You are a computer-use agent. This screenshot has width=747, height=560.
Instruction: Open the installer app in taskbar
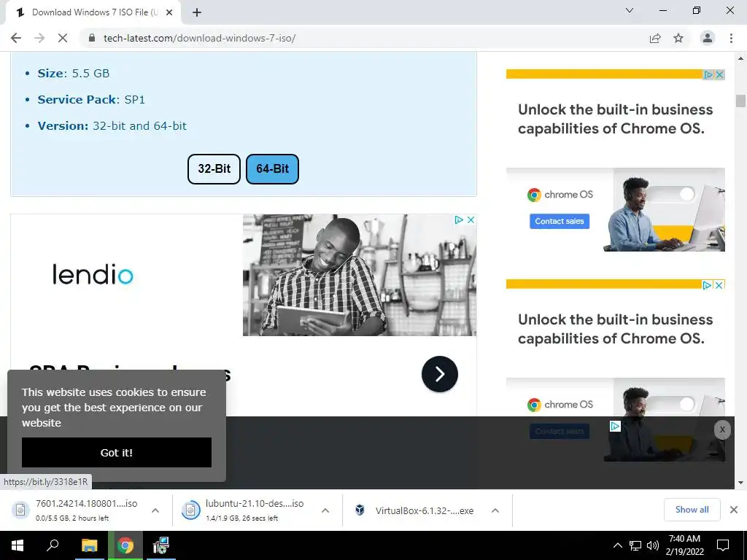tap(161, 545)
